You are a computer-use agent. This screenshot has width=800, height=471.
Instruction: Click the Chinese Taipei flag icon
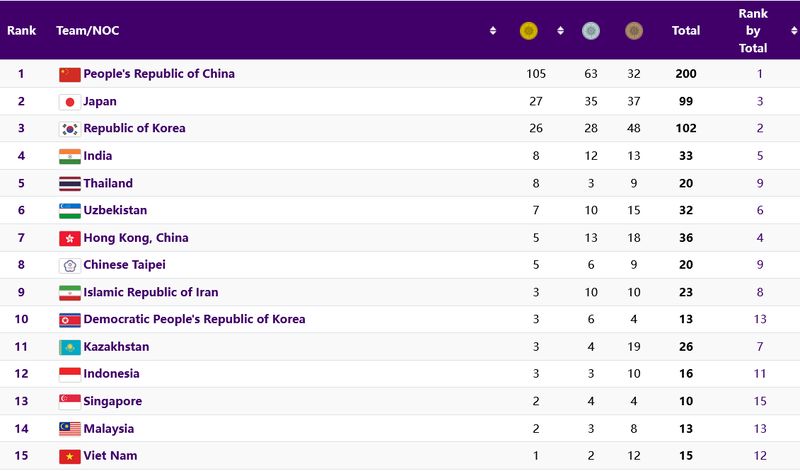tap(70, 265)
